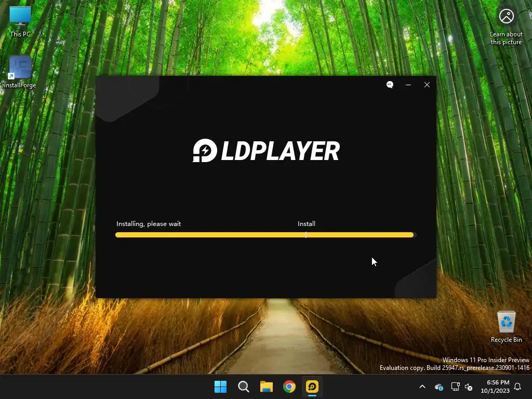Select the Recycle Bin desktop icon

pyautogui.click(x=506, y=327)
